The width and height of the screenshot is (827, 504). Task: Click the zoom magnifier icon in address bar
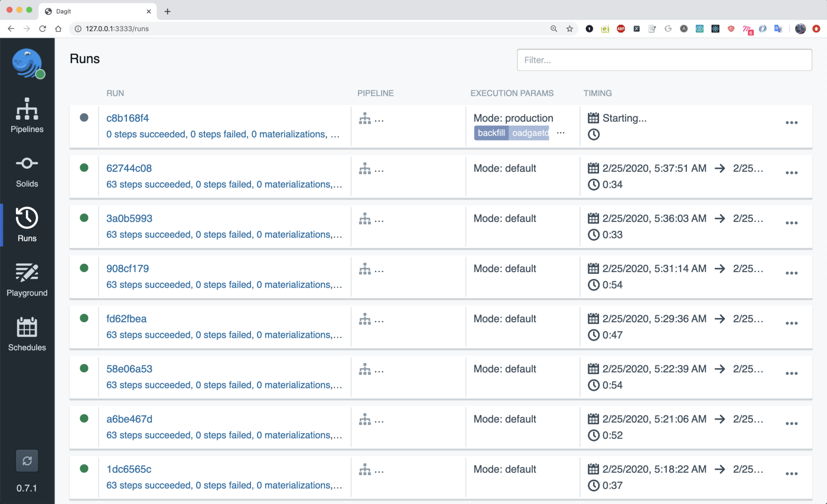click(x=553, y=28)
